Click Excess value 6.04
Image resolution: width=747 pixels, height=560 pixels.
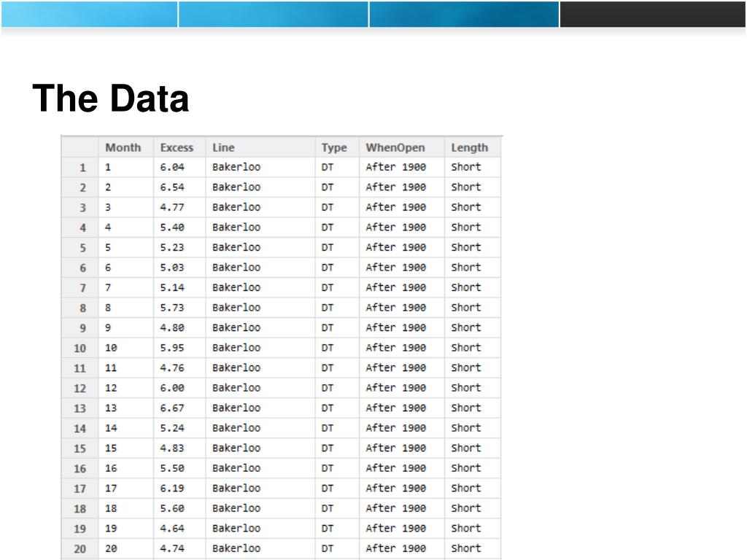coord(172,167)
